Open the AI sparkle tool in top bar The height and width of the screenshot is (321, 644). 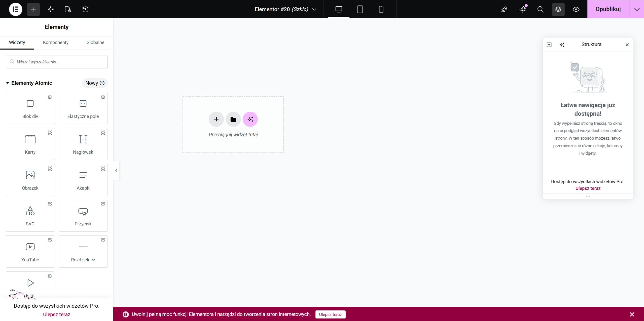click(x=51, y=9)
